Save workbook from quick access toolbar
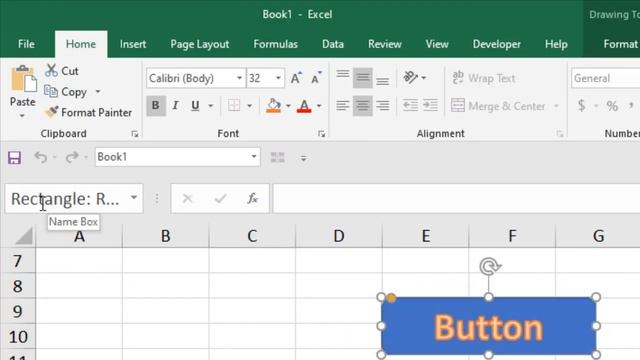640x360 pixels. [15, 158]
